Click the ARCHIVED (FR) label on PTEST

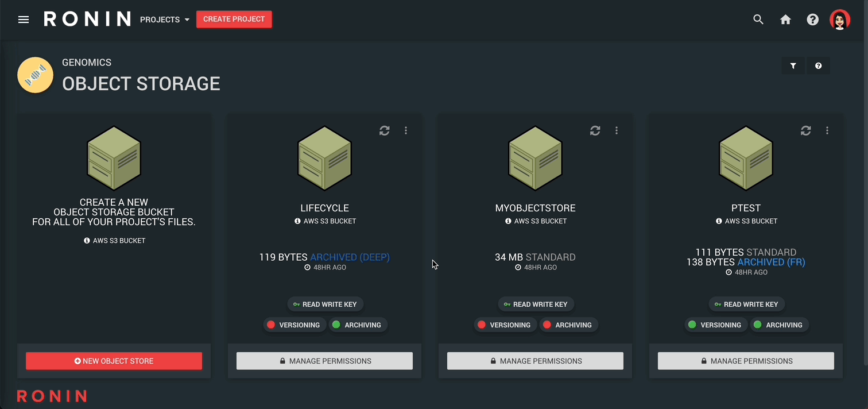771,262
